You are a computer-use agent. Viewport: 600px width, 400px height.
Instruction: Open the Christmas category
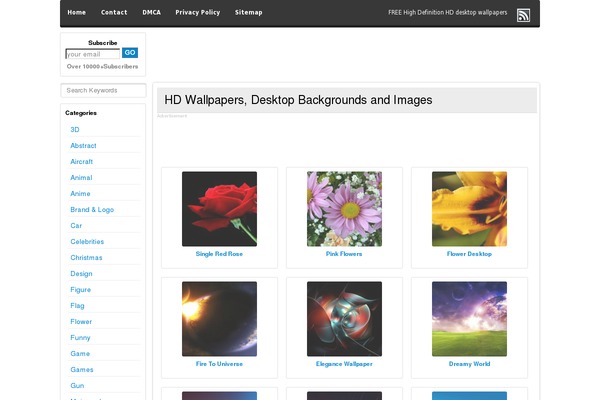pos(86,258)
